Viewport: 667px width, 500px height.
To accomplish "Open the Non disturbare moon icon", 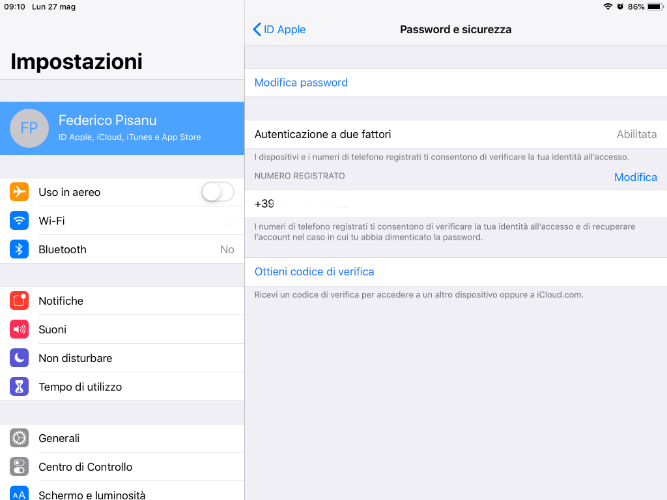I will (x=19, y=358).
